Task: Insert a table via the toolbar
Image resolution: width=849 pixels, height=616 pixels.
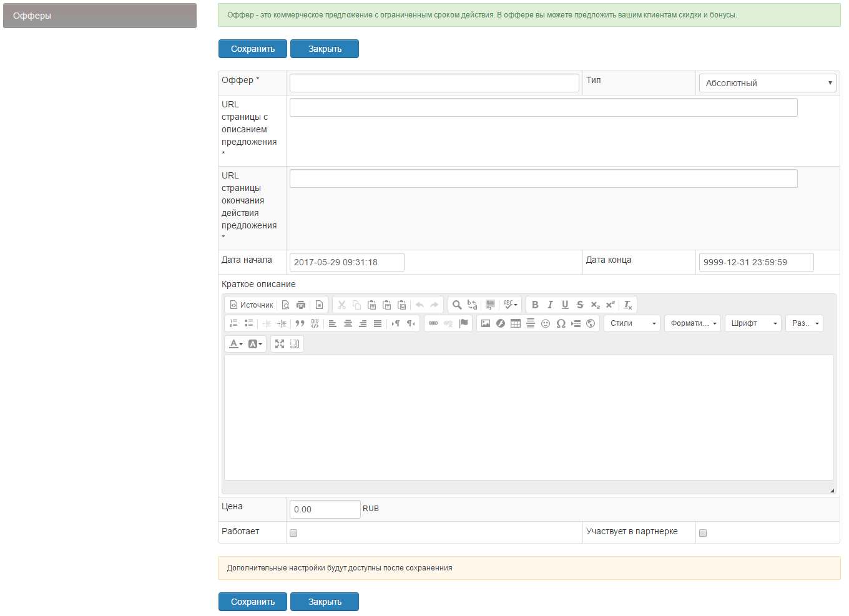Action: click(516, 323)
